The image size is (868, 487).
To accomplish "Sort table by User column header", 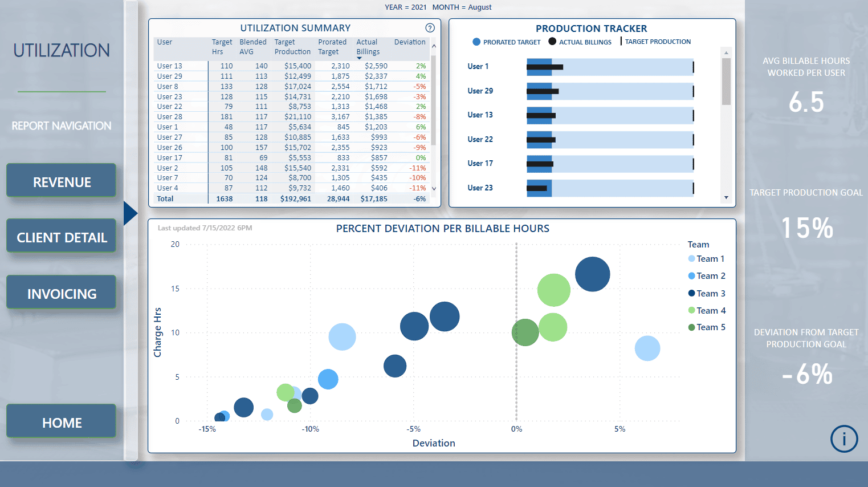I will coord(165,42).
